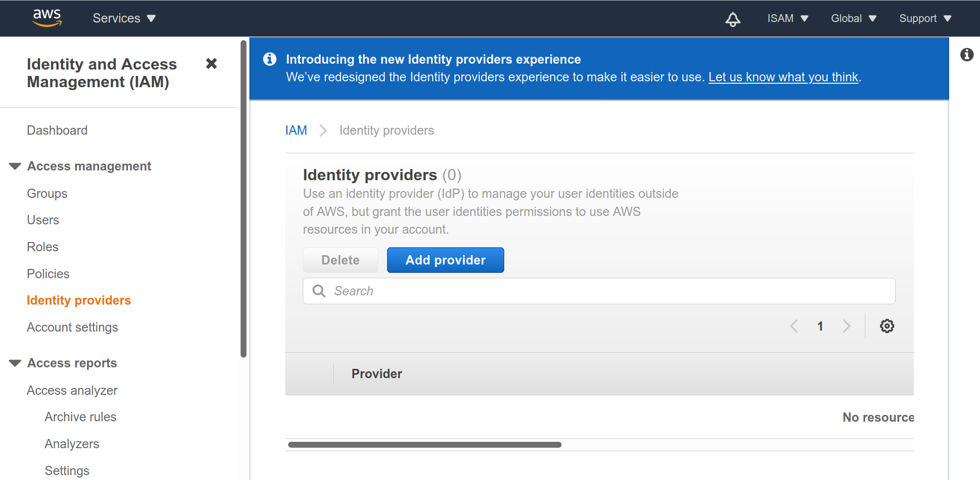Viewport: 980px width, 480px height.
Task: Open the notifications bell
Action: pyautogui.click(x=733, y=19)
